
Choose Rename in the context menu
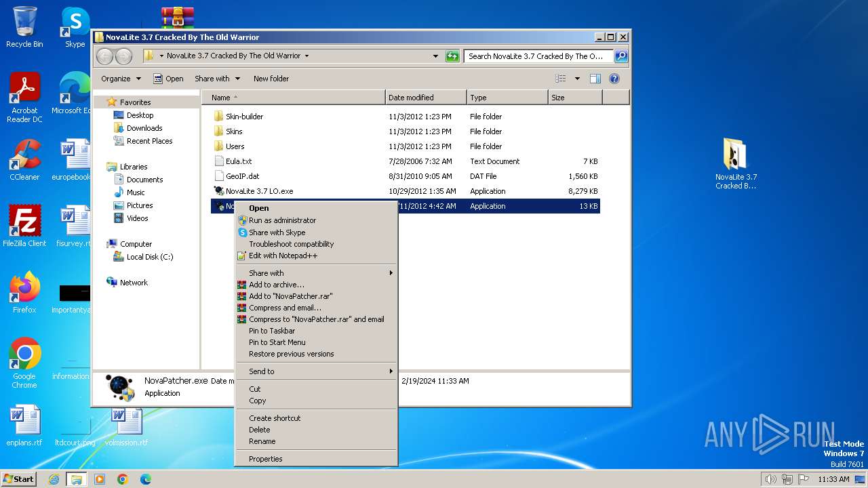click(x=315, y=441)
